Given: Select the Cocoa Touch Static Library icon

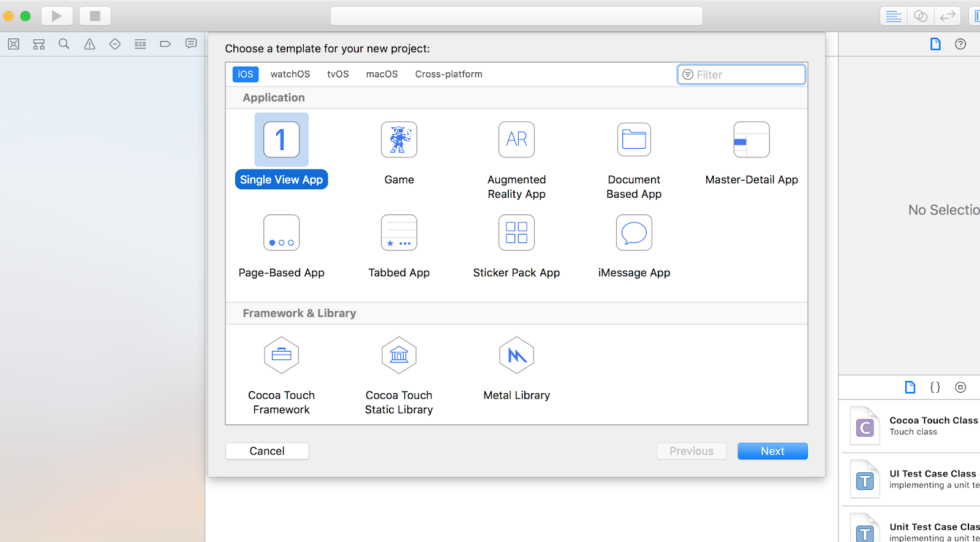Looking at the screenshot, I should click(399, 355).
